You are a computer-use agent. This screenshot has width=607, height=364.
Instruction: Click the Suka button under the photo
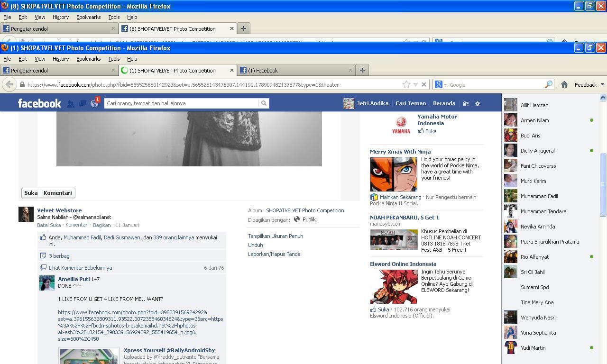click(x=31, y=193)
